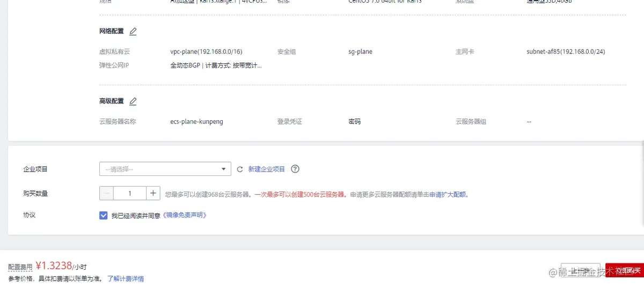Open the 镜像免责声明 link

coord(184,215)
